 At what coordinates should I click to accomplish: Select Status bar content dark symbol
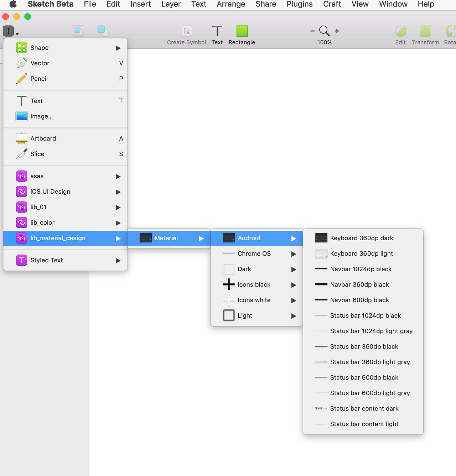pos(363,409)
